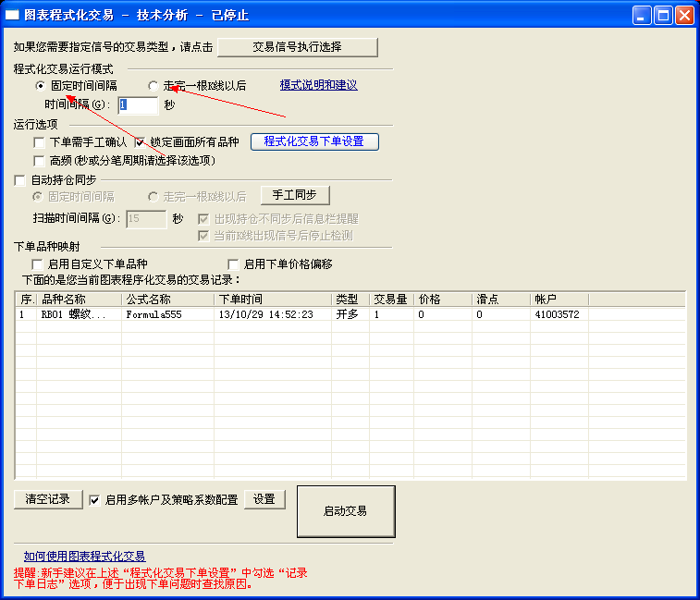Screen dimensions: 700x600
Task: Enable 启用自定义下单品种 checkbox
Action: 38,264
